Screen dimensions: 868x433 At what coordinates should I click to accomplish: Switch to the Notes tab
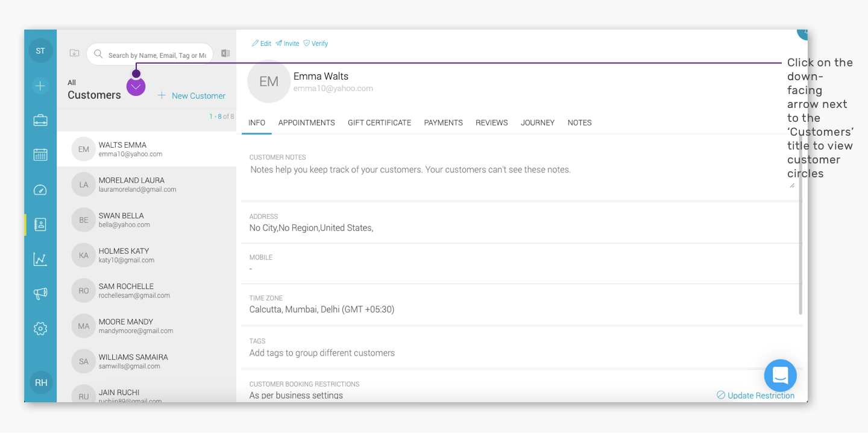[579, 122]
